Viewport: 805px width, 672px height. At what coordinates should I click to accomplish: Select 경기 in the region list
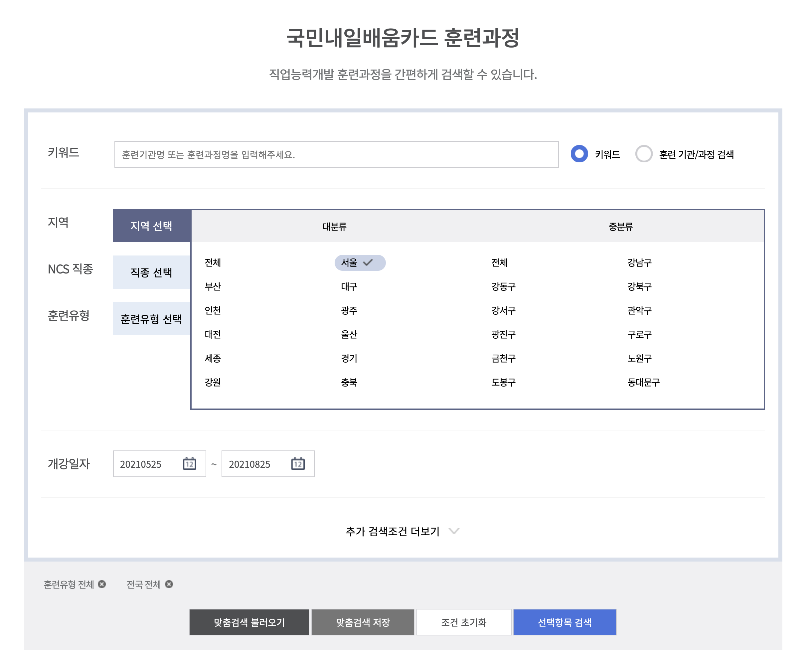tap(349, 358)
